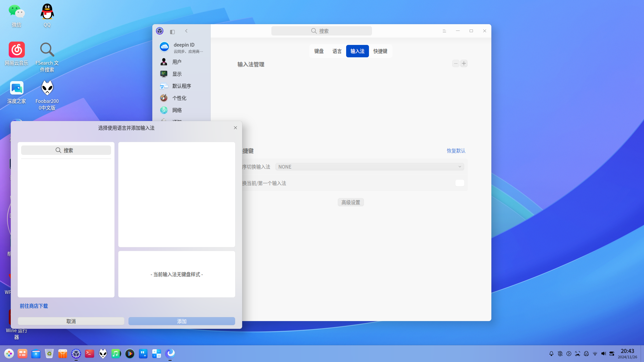This screenshot has width=644, height=362.
Task: Click the volume icon in system tray
Action: 603,354
